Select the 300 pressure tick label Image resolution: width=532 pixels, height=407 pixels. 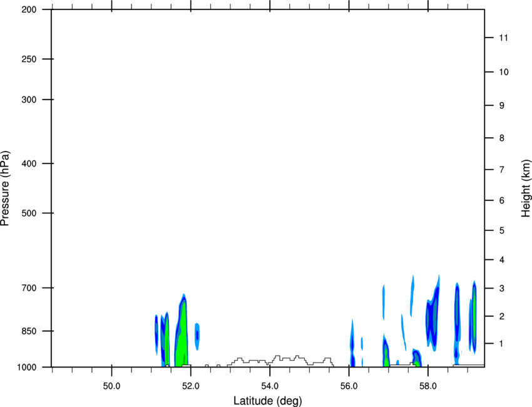coord(29,100)
